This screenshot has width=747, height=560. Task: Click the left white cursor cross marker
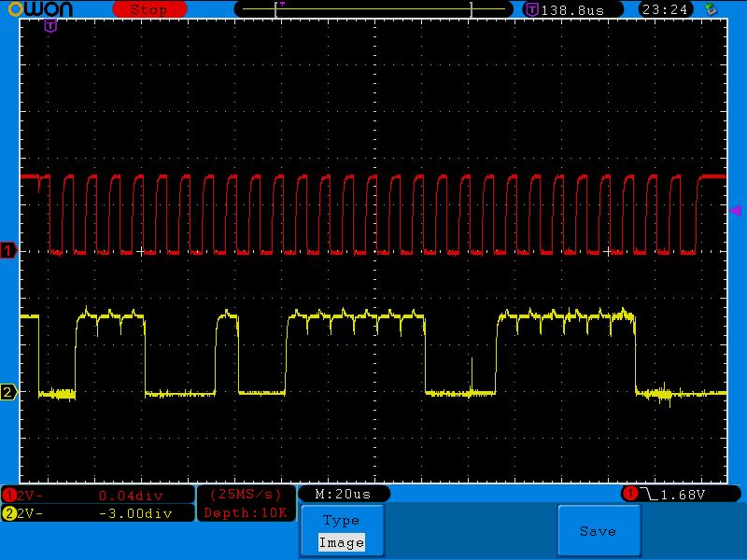(141, 251)
